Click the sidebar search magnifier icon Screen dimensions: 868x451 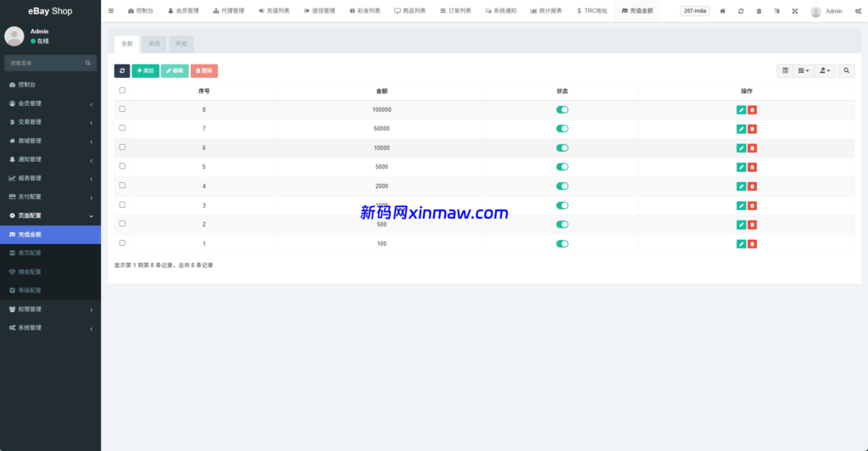click(88, 63)
